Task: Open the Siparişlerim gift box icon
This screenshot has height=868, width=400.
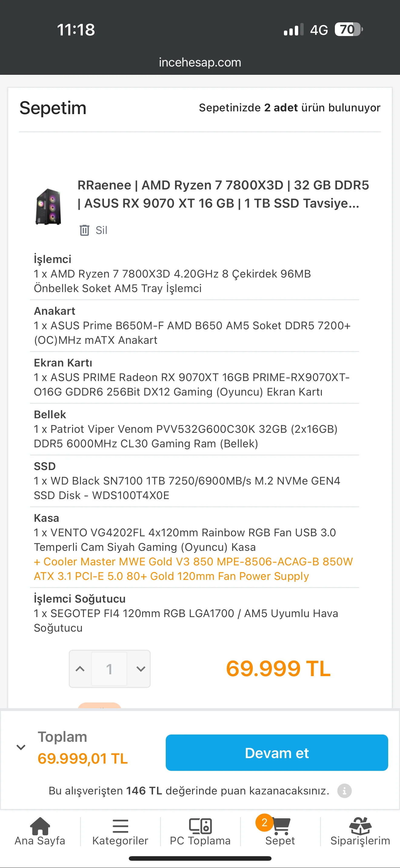Action: [x=360, y=827]
